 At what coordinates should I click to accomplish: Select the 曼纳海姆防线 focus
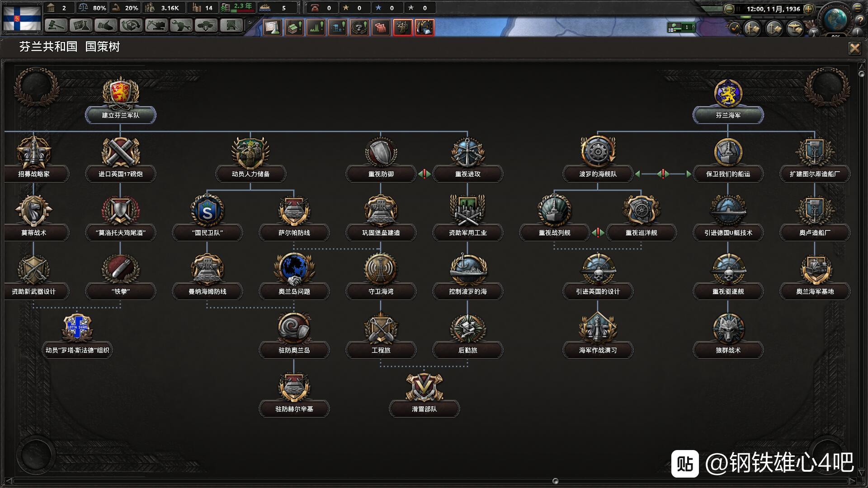click(x=207, y=277)
